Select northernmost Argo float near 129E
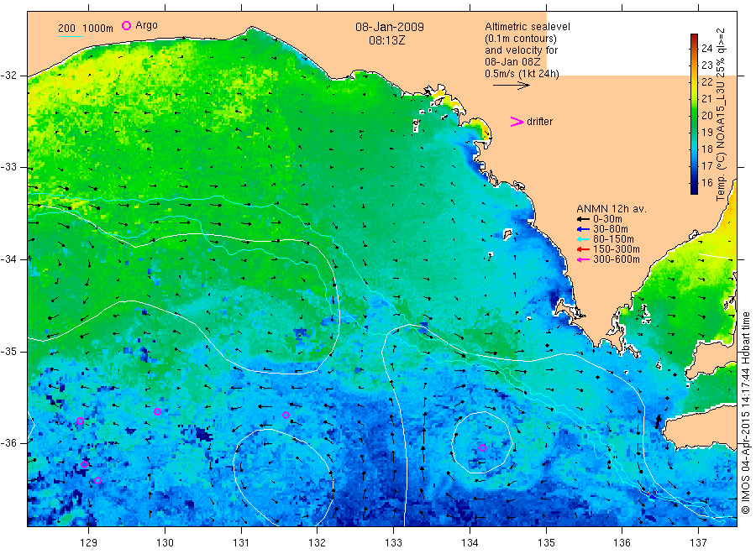The width and height of the screenshot is (756, 554). (81, 421)
